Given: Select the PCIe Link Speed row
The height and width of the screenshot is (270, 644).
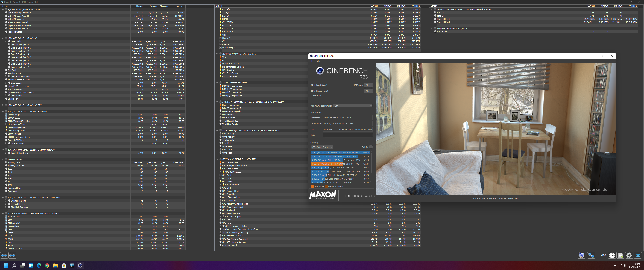Looking at the screenshot, I should [318, 245].
